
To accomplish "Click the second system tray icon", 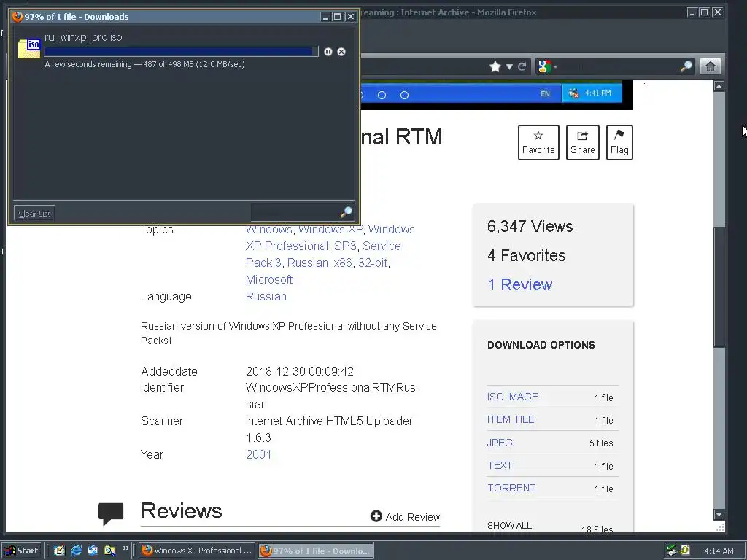I will [684, 551].
